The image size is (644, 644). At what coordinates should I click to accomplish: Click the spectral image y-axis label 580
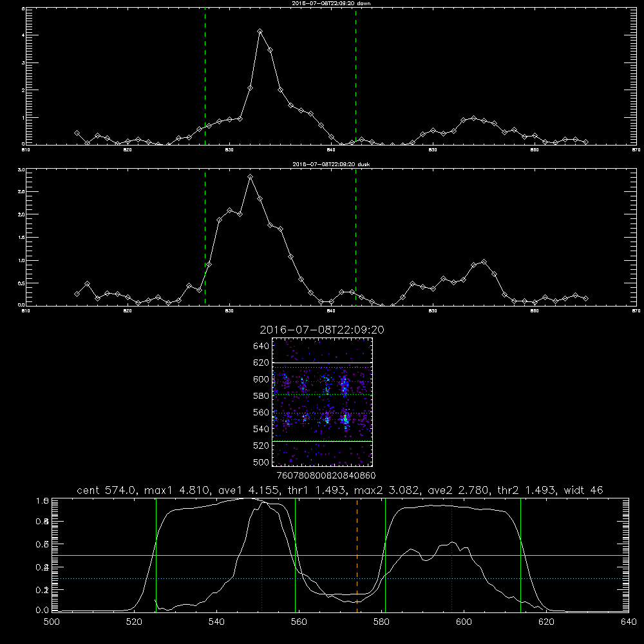(x=261, y=396)
